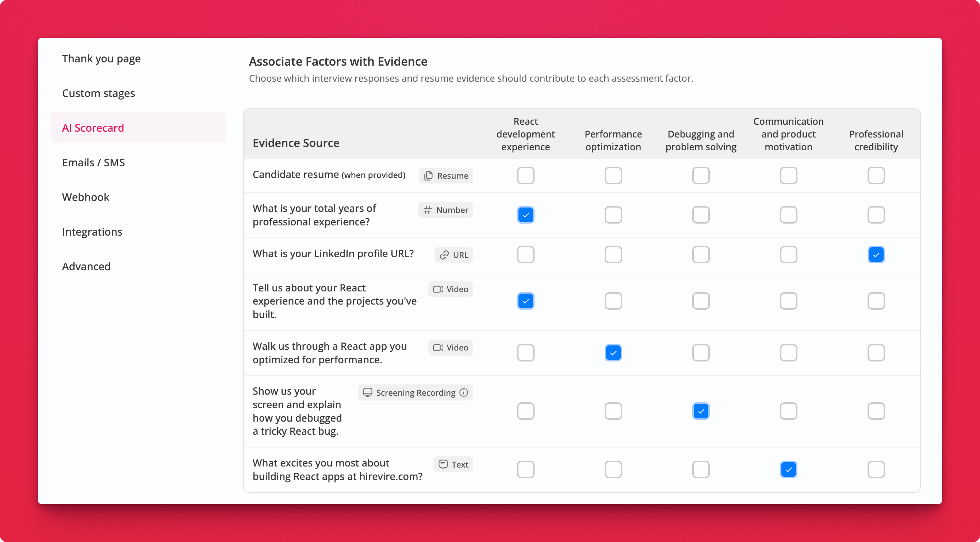Click the Text speech bubble icon

pos(443,464)
